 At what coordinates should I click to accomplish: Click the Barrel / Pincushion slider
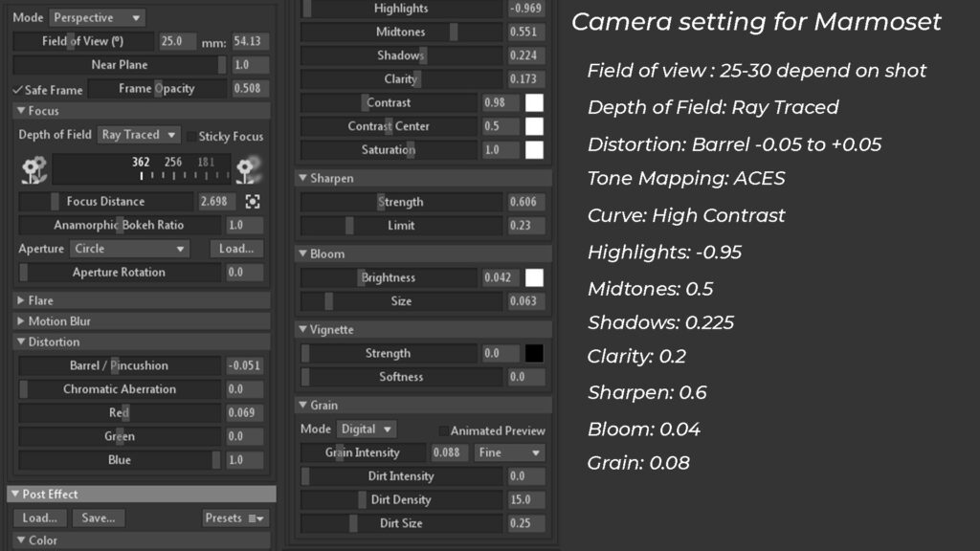coord(120,365)
